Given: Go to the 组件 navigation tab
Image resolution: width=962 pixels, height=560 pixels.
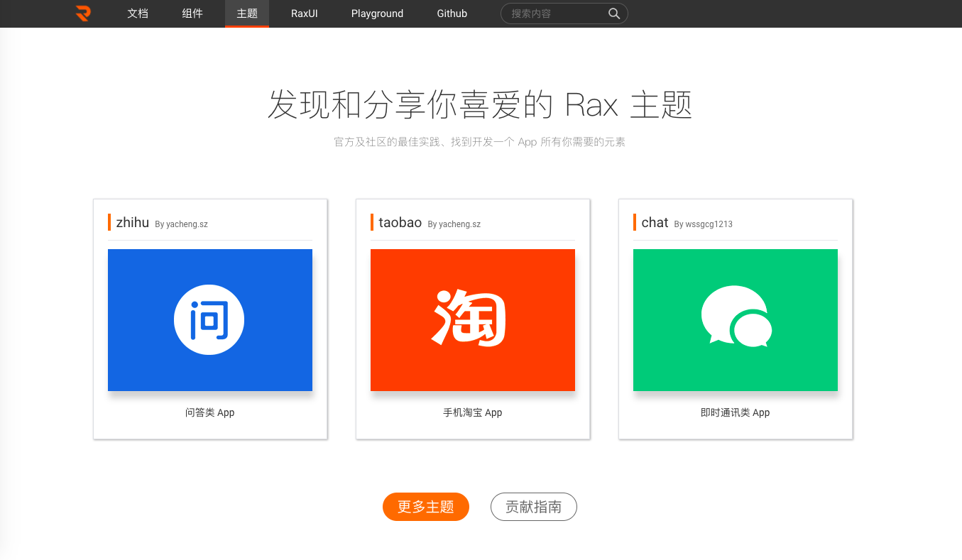Looking at the screenshot, I should [192, 13].
